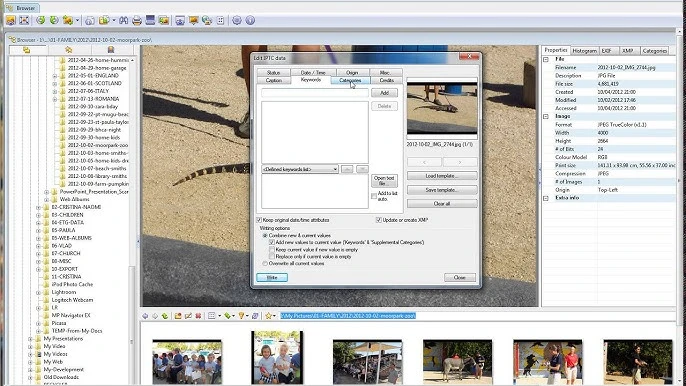Image resolution: width=686 pixels, height=386 pixels.
Task: Click the Add keyword button
Action: [385, 93]
